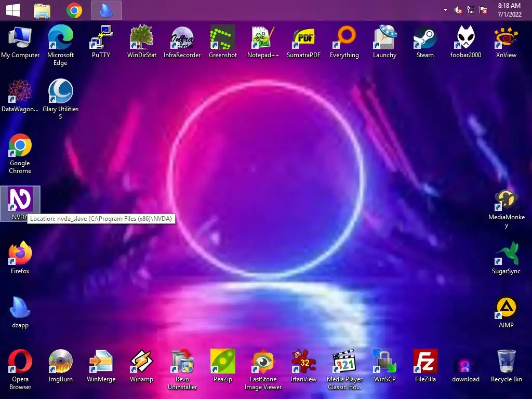The width and height of the screenshot is (532, 399).
Task: Click the foobar2000 icon
Action: [x=465, y=42]
